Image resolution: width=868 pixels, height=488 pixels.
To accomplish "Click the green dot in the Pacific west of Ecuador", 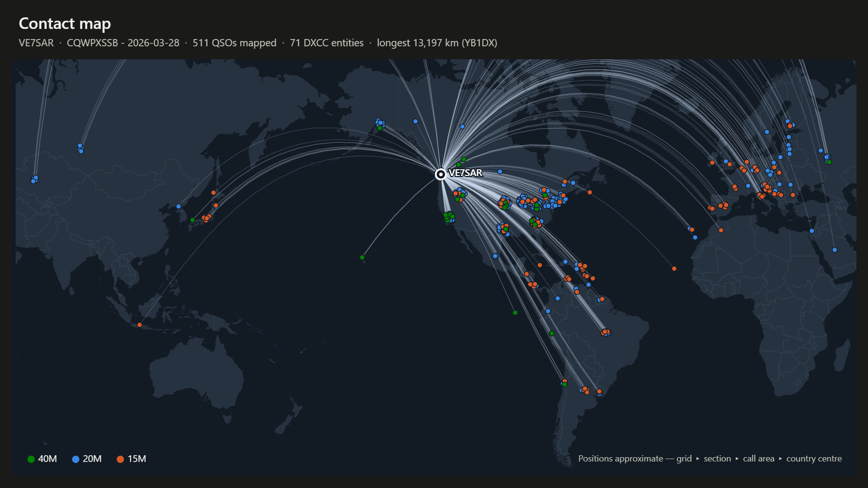I will [x=515, y=313].
